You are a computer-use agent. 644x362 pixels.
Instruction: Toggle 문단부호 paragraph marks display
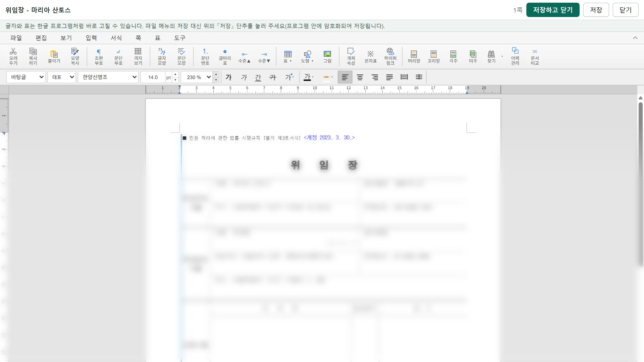coord(118,56)
